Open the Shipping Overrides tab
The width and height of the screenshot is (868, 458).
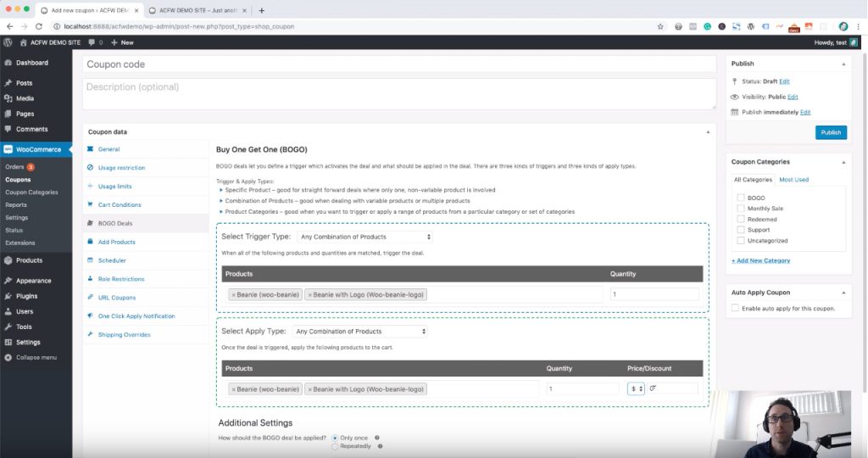pos(125,334)
